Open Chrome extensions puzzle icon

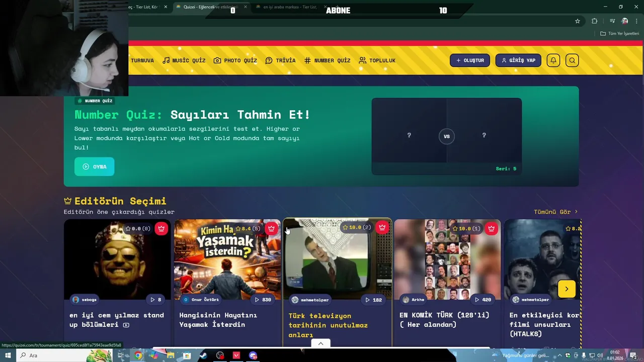595,21
